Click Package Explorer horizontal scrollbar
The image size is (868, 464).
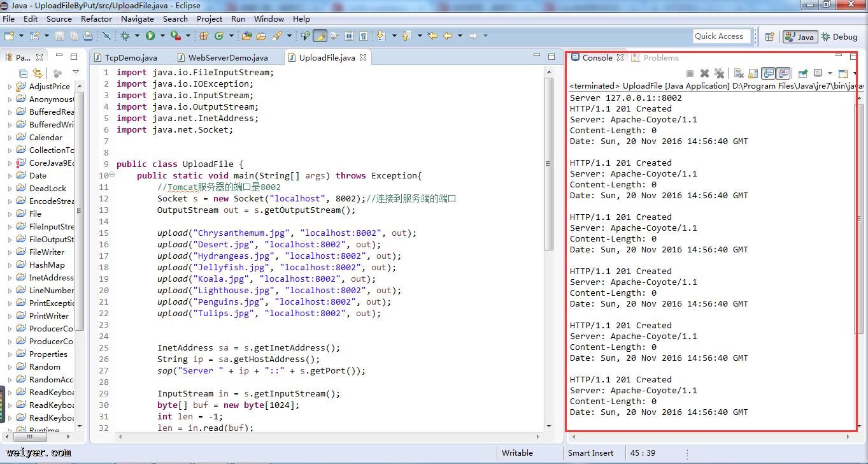30,437
